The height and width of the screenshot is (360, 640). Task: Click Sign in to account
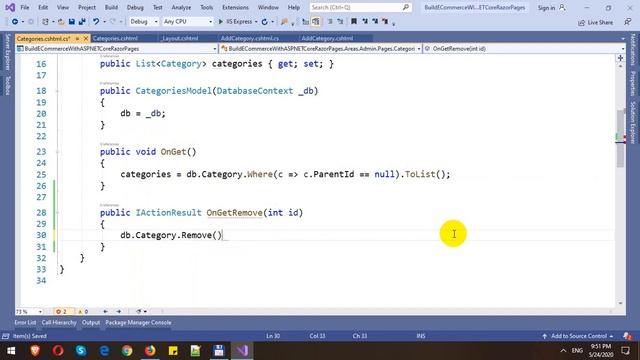pyautogui.click(x=551, y=7)
